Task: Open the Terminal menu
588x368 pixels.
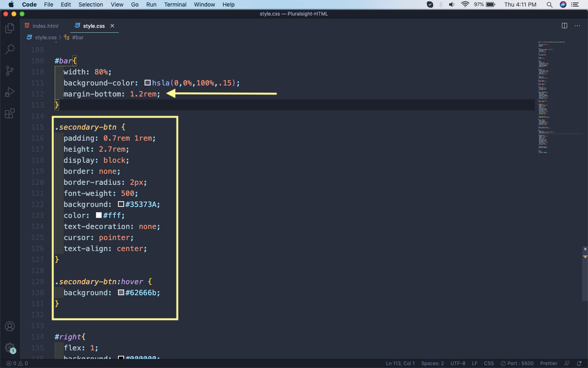Action: (175, 4)
